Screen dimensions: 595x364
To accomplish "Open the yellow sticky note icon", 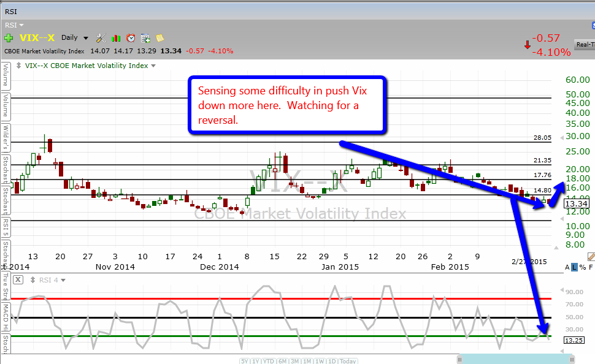I will pos(159,38).
